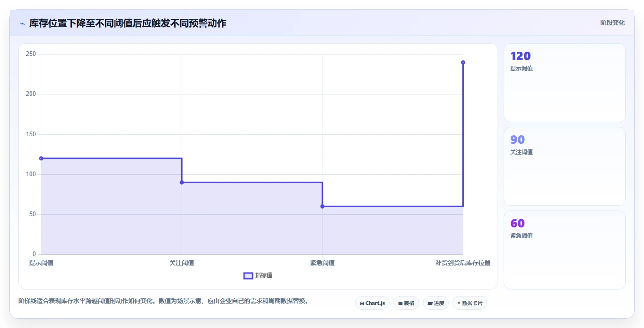Click the data point at 紧急阈值 (60)
This screenshot has width=644, height=328.
click(322, 206)
